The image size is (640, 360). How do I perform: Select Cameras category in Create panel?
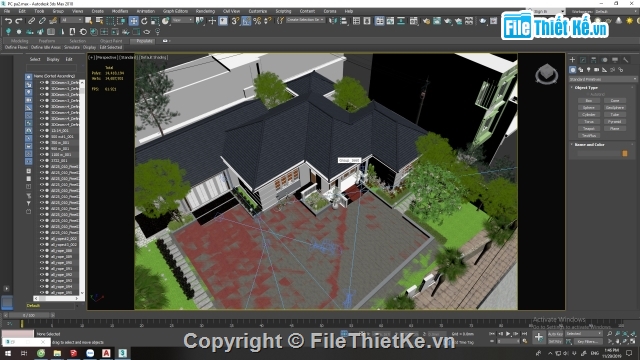pyautogui.click(x=596, y=70)
